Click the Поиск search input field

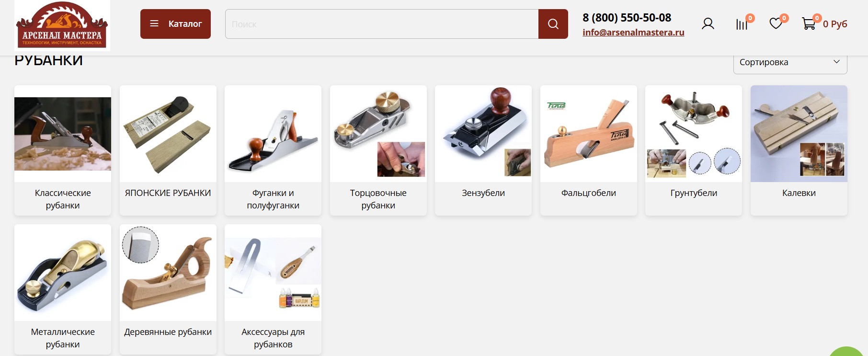[382, 24]
